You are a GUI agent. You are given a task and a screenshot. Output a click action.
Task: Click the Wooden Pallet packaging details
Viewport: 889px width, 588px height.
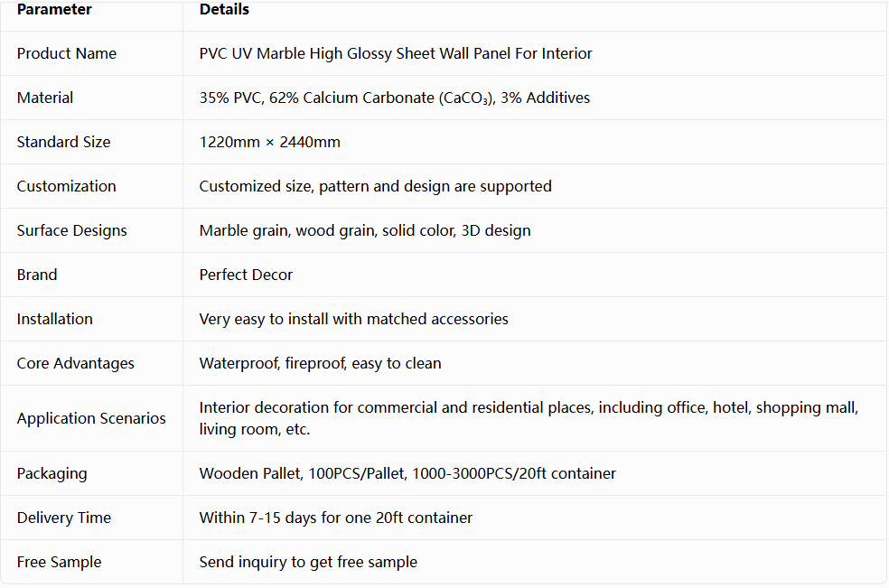point(407,473)
